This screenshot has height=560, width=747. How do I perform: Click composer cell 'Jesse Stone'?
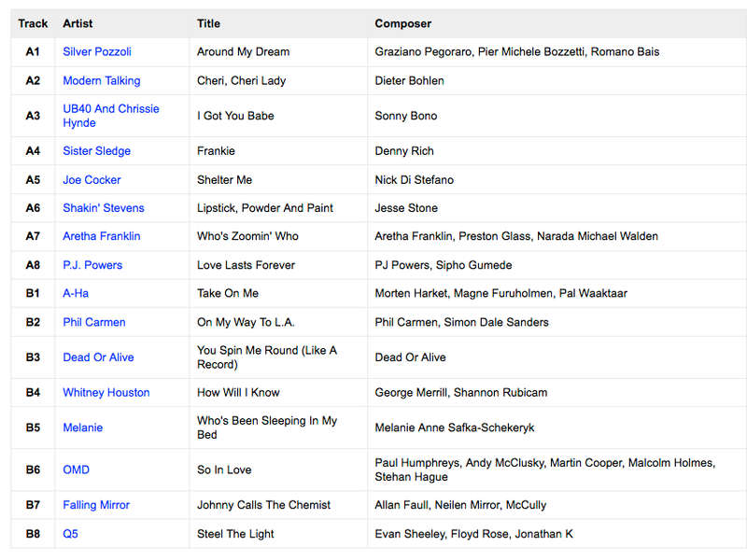406,208
